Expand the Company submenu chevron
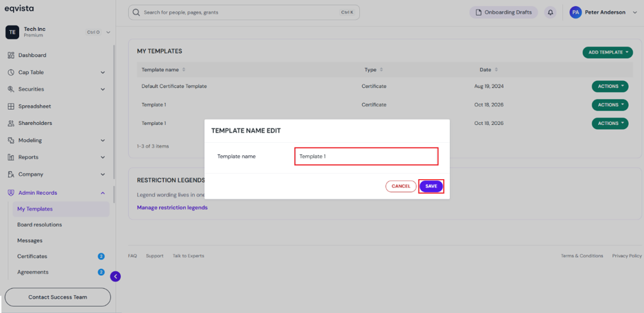The width and height of the screenshot is (644, 313). click(x=103, y=174)
